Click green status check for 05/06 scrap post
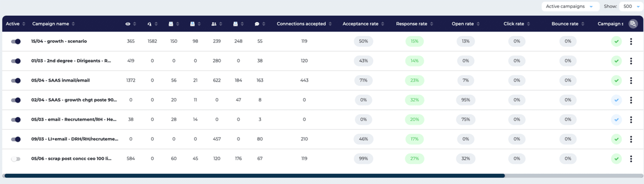This screenshot has height=184, width=644. click(x=617, y=159)
